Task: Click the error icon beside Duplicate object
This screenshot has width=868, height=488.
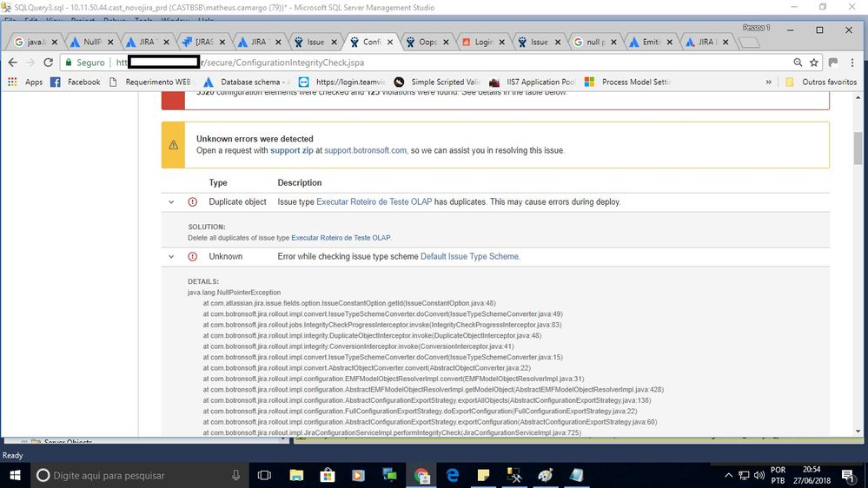Action: coord(192,202)
